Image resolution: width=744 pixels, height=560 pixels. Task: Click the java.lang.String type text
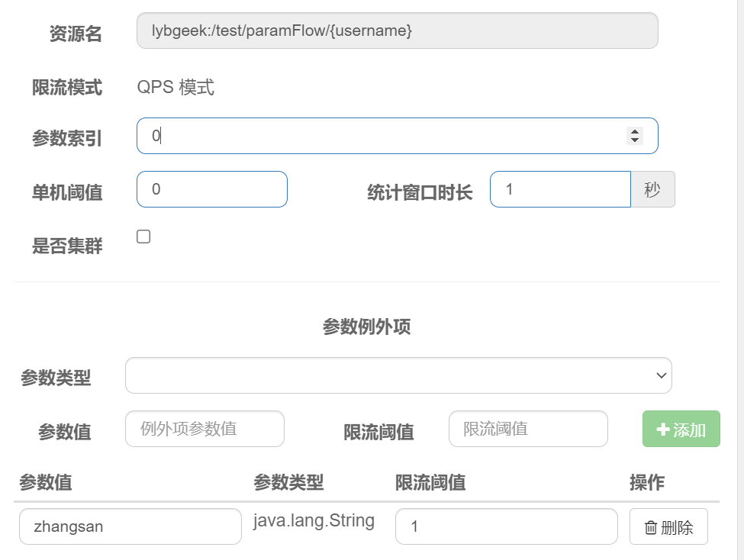(x=314, y=520)
